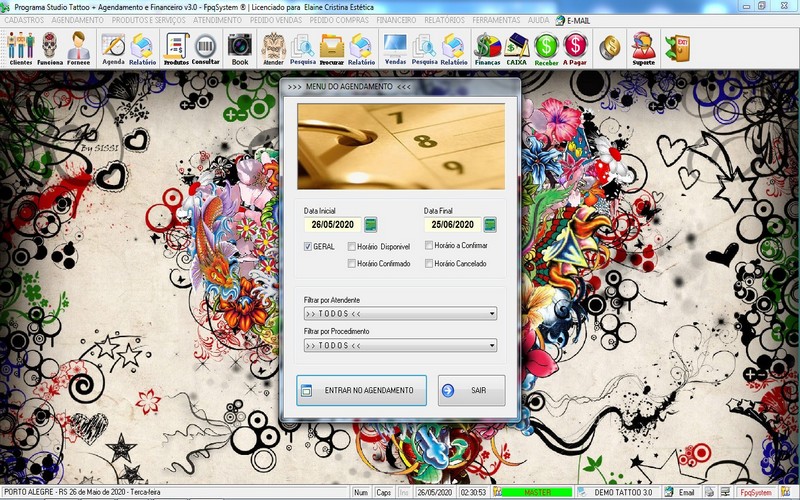Open the Relatório icon left of Finanças
Viewport: 800px width, 500px height.
click(454, 48)
